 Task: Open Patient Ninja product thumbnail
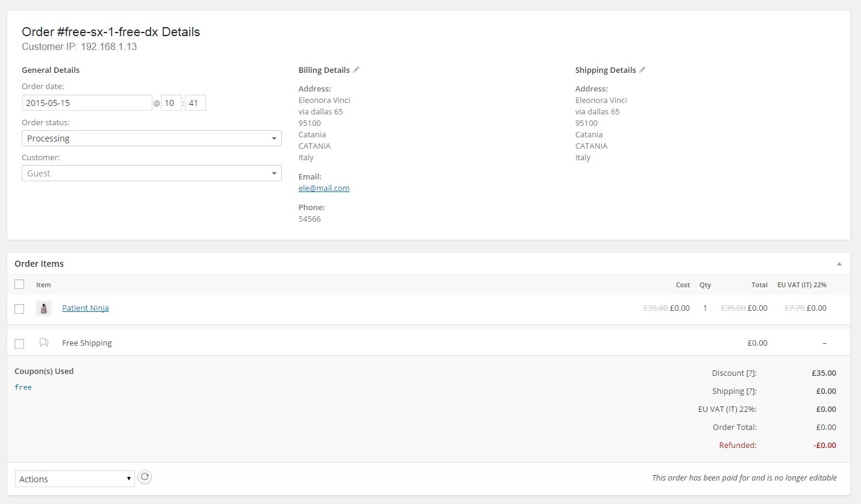pos(43,308)
